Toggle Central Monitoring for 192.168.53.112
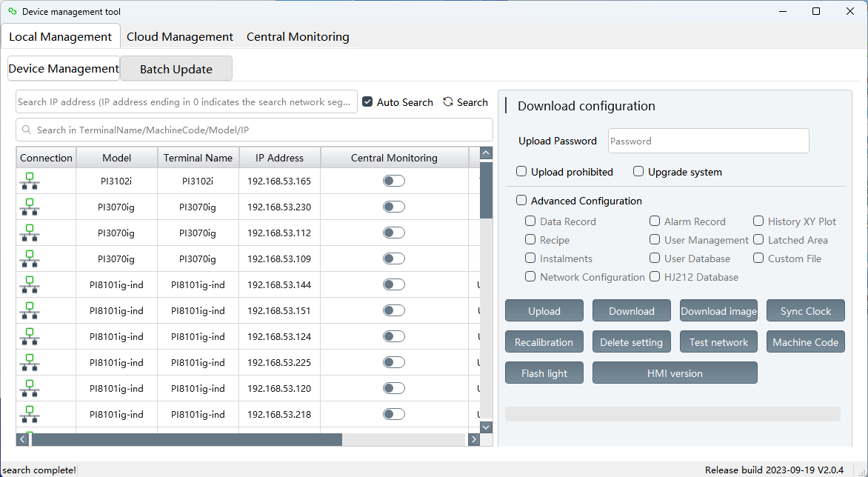 (394, 233)
